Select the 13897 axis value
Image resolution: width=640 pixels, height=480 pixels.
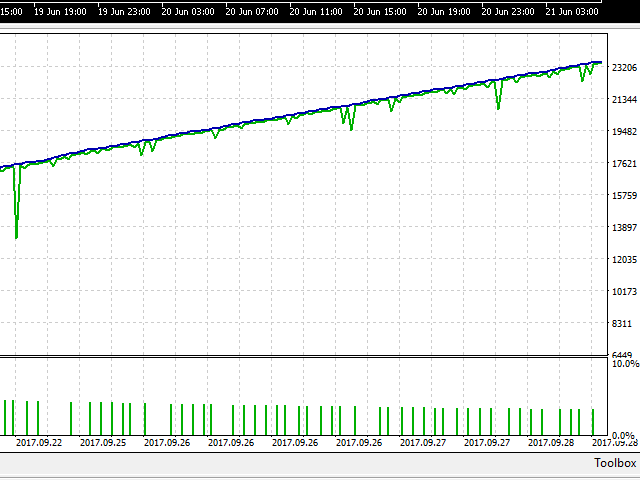[625, 228]
